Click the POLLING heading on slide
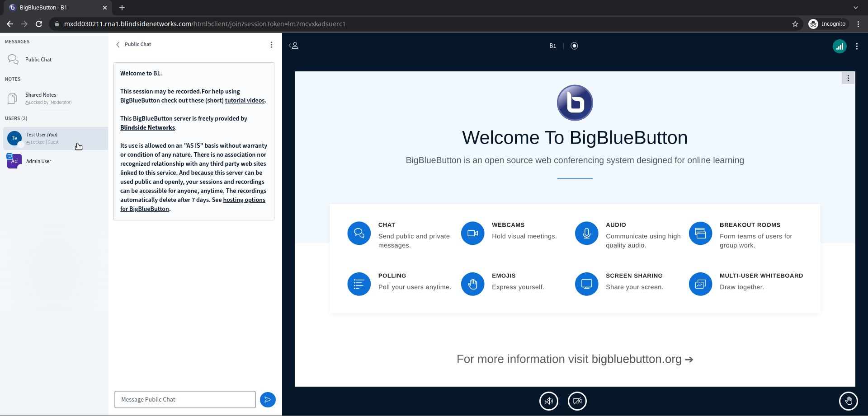This screenshot has width=868, height=416. (x=392, y=276)
